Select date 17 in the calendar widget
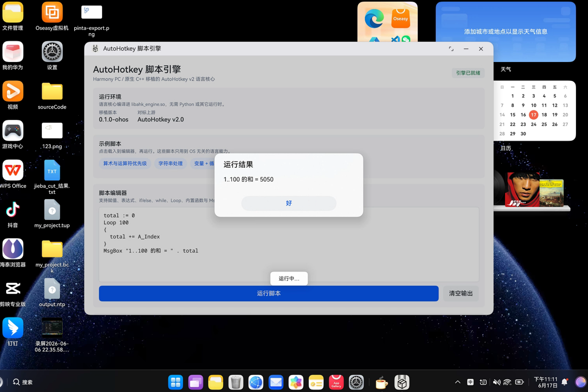 tap(533, 115)
